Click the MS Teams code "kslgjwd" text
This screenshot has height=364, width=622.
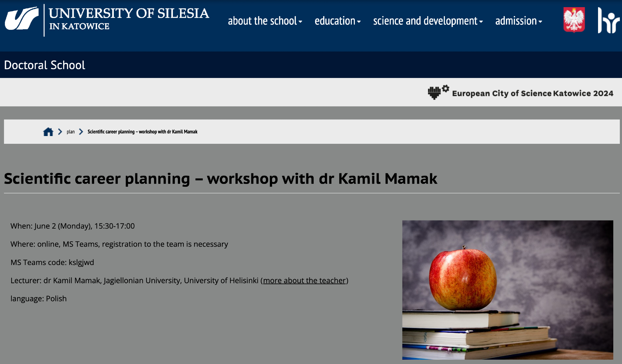(81, 262)
